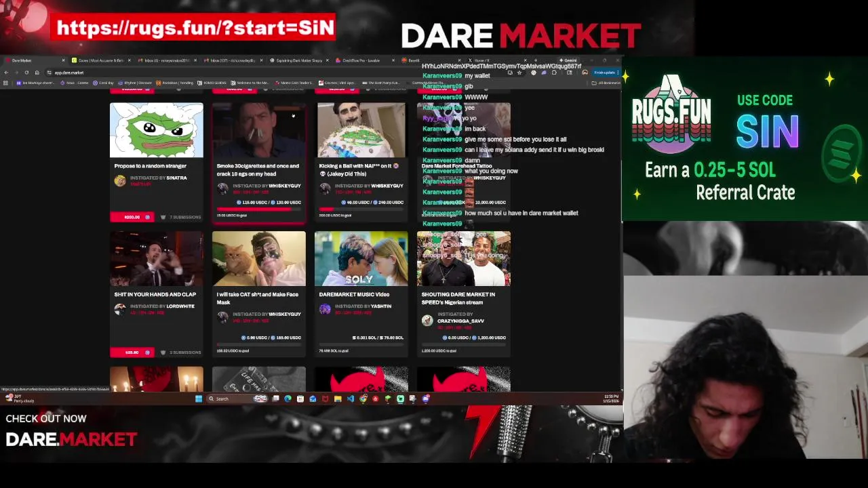Click trophy icon beside 7 SUBMISSIONS
This screenshot has height=488, width=868.
coord(163,217)
